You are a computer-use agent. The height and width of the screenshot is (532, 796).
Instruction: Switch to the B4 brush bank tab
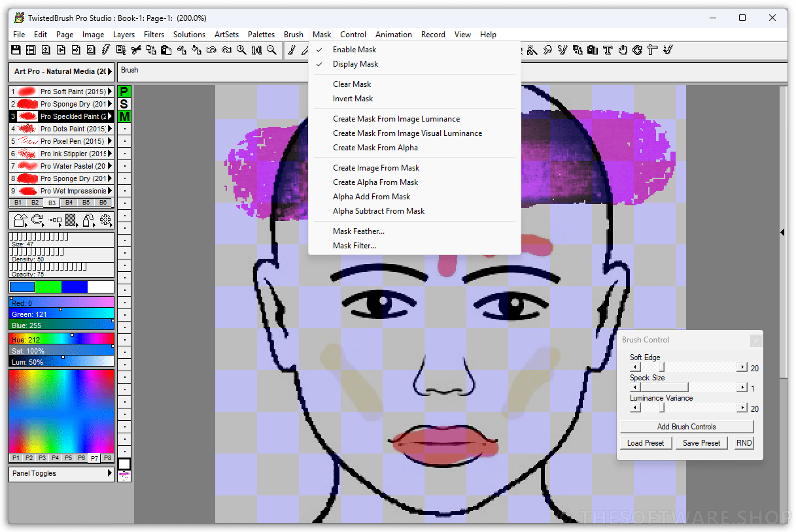click(x=69, y=203)
